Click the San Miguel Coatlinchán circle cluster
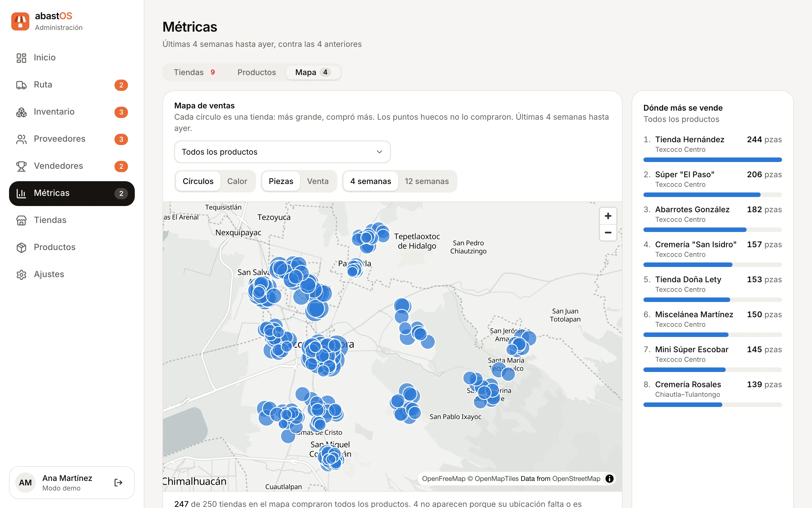This screenshot has width=812, height=508. click(331, 457)
